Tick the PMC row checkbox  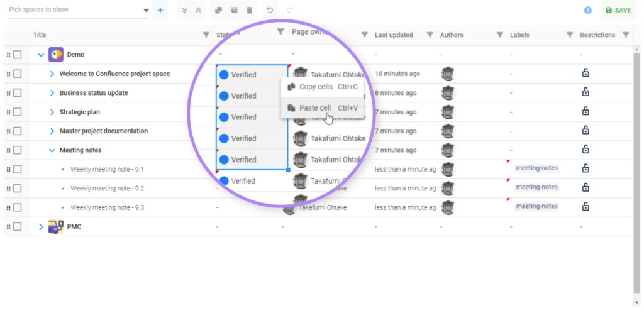(x=17, y=226)
